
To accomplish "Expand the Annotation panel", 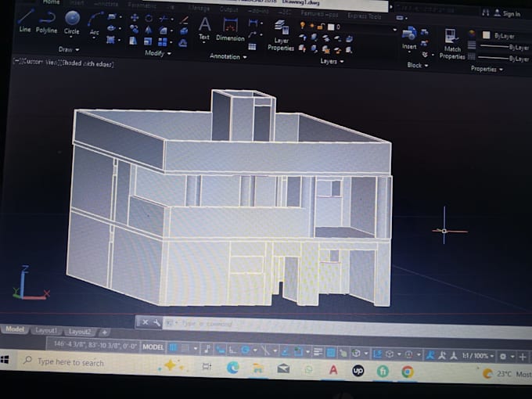I will tap(228, 56).
